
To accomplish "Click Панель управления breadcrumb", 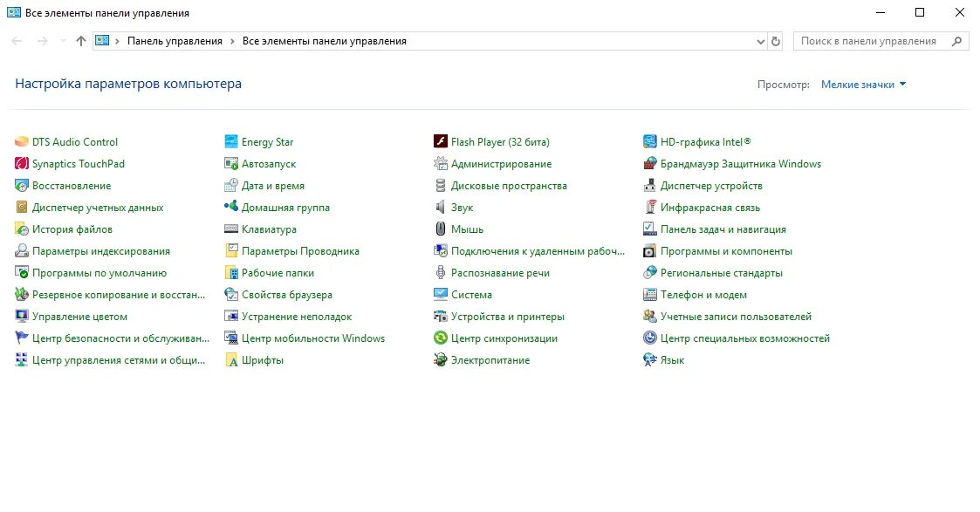I will 175,41.
